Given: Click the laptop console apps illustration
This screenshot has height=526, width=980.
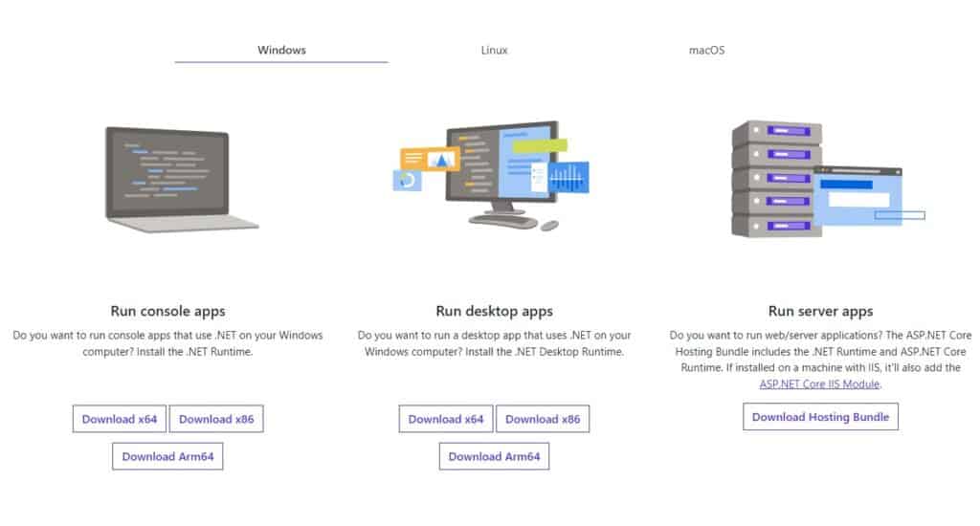Looking at the screenshot, I should pos(181,179).
